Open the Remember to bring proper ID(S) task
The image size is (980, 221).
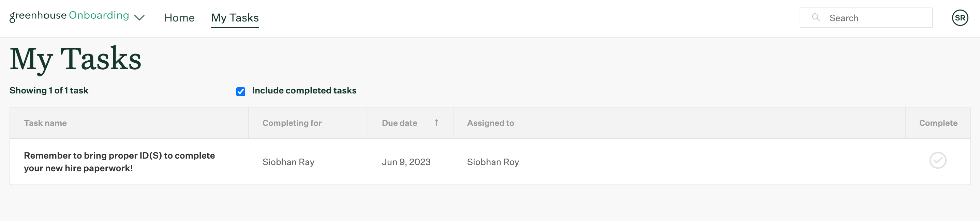coord(119,162)
